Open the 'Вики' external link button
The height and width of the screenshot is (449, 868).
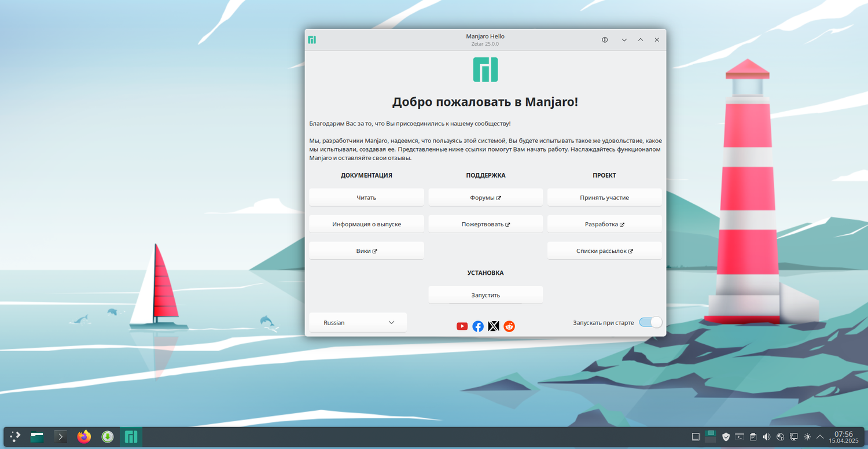tap(366, 251)
